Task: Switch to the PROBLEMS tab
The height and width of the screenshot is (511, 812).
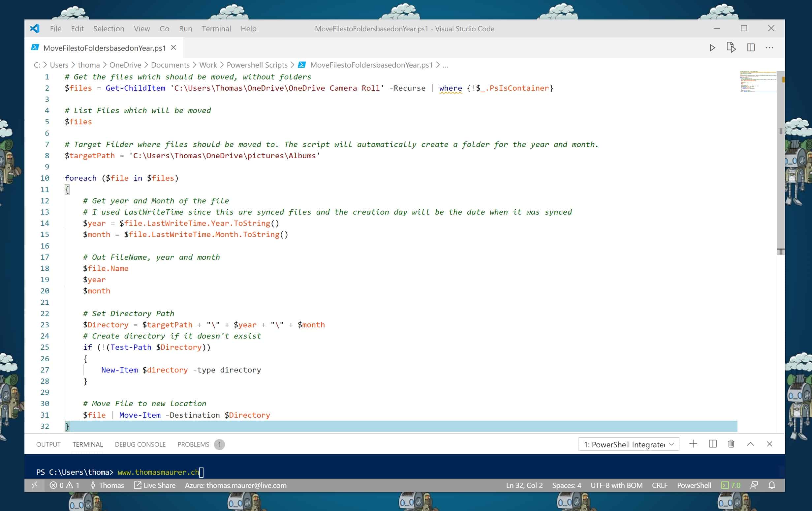Action: tap(193, 444)
